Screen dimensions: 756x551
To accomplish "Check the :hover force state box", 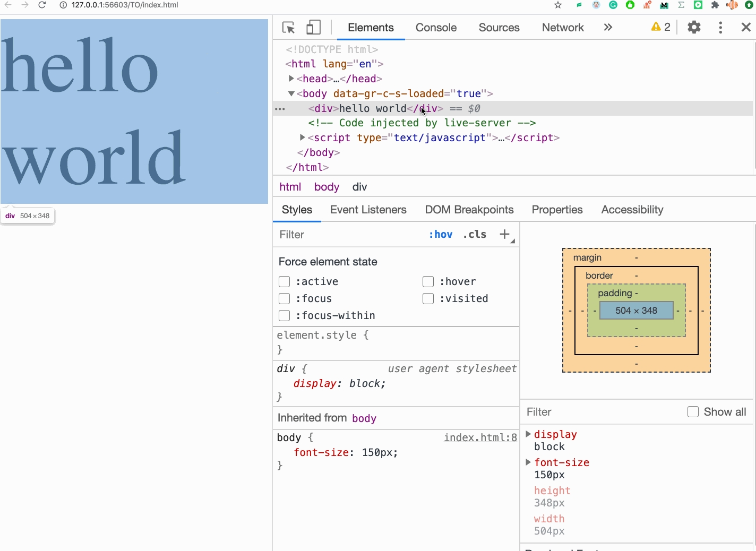I will tap(428, 281).
